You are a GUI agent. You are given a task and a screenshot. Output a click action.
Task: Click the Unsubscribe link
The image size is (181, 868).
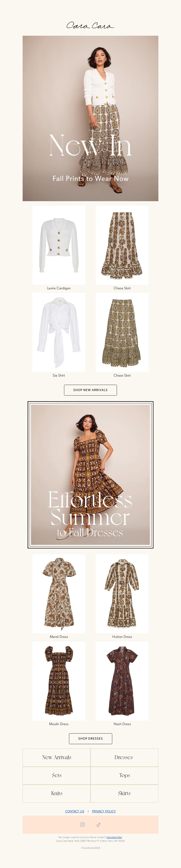click(x=114, y=837)
